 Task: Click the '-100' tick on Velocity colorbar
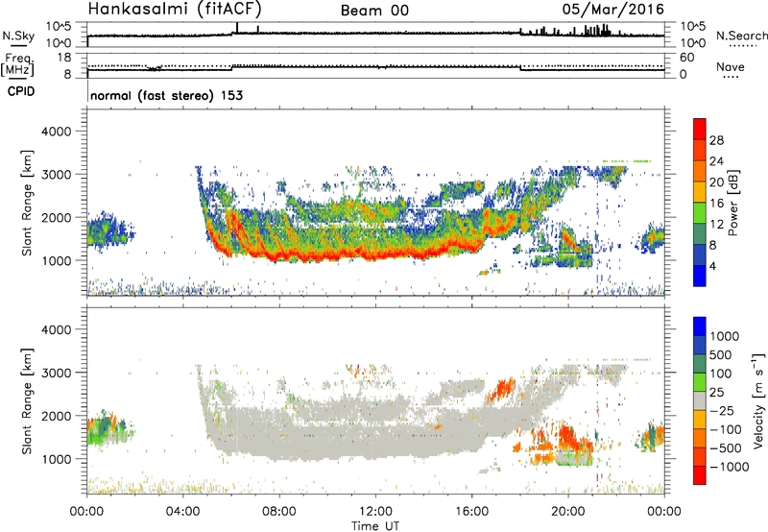pos(726,429)
